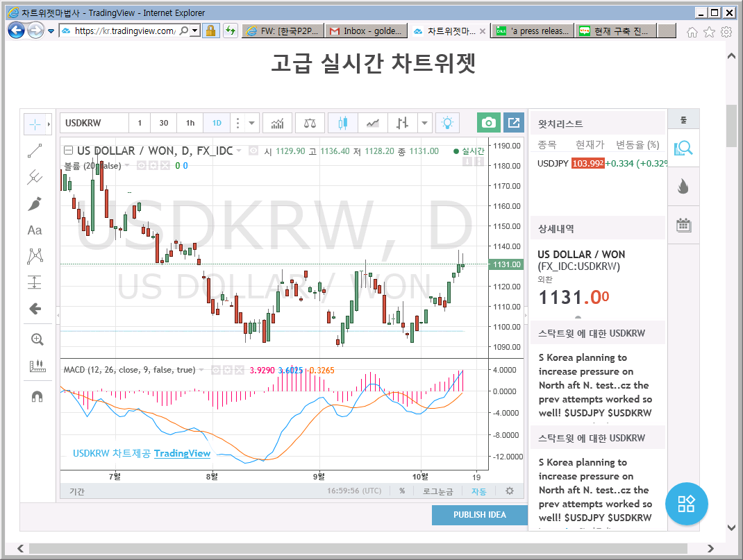Screen dimensions: 743x560
Task: Select the XABCD pattern tool
Action: (x=35, y=256)
